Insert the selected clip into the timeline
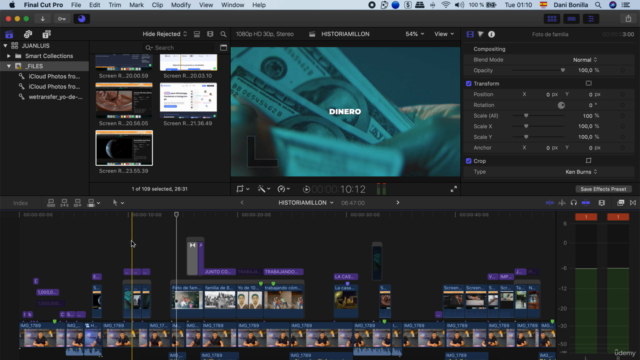 click(x=64, y=202)
